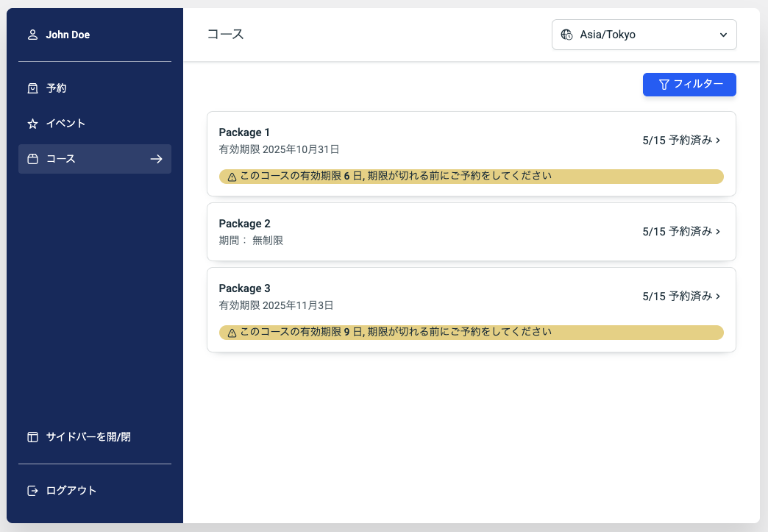Expand Package 1 via 5/15 予約済み chevron
The width and height of the screenshot is (768, 532).
[x=718, y=141]
